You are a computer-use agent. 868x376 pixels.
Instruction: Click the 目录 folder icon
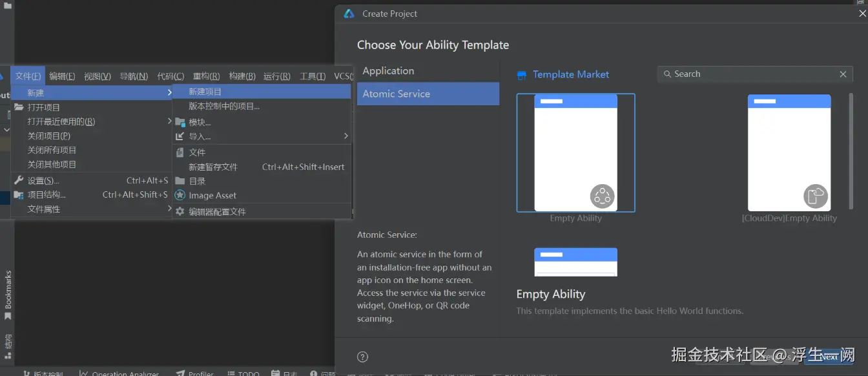(x=180, y=181)
